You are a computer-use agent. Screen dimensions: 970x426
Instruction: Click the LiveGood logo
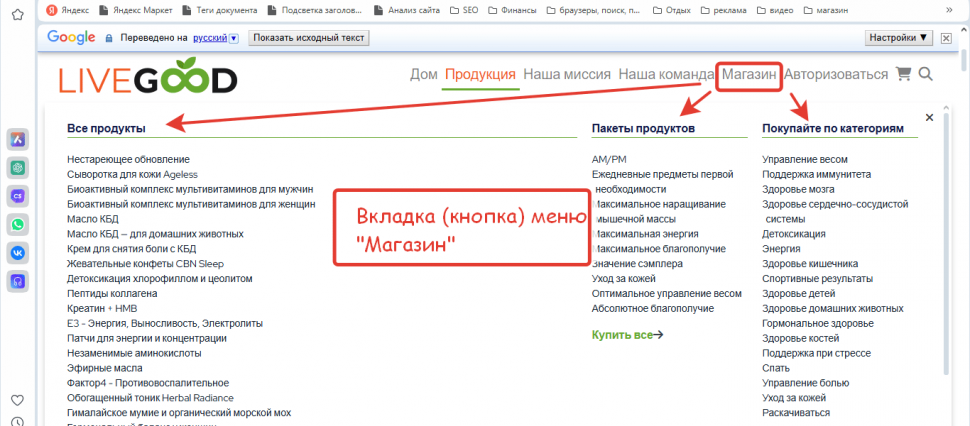148,75
